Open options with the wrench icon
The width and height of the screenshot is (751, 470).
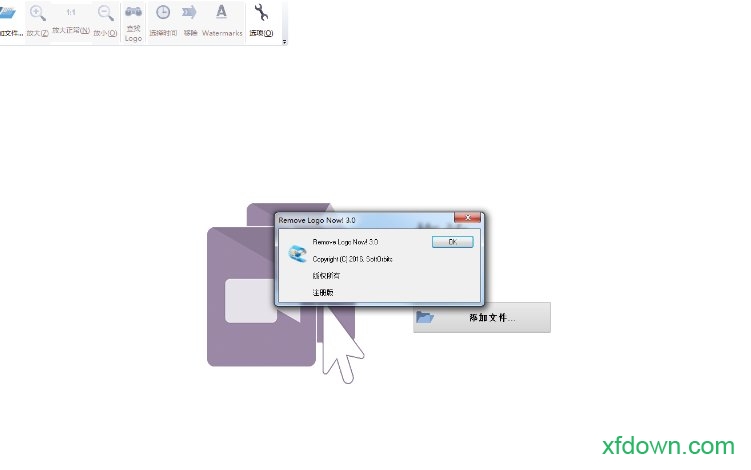[262, 14]
